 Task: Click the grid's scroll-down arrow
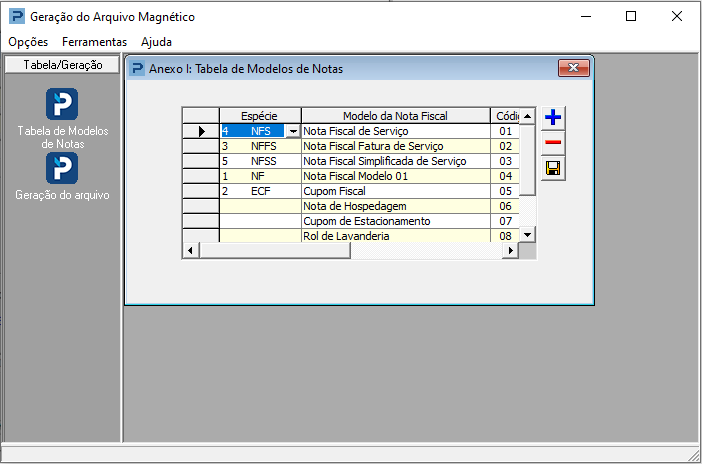click(x=527, y=235)
